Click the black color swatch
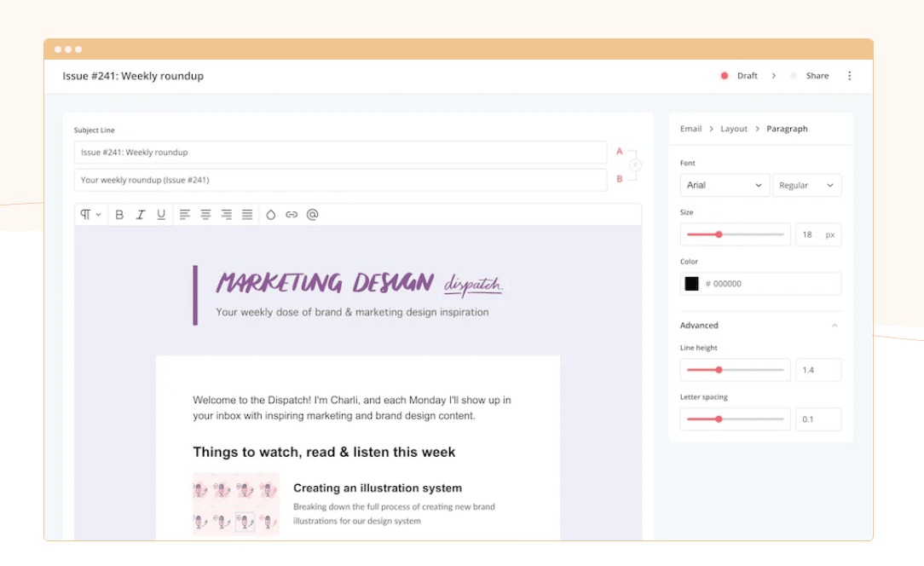Screen dimensions: 924x566 tap(692, 284)
